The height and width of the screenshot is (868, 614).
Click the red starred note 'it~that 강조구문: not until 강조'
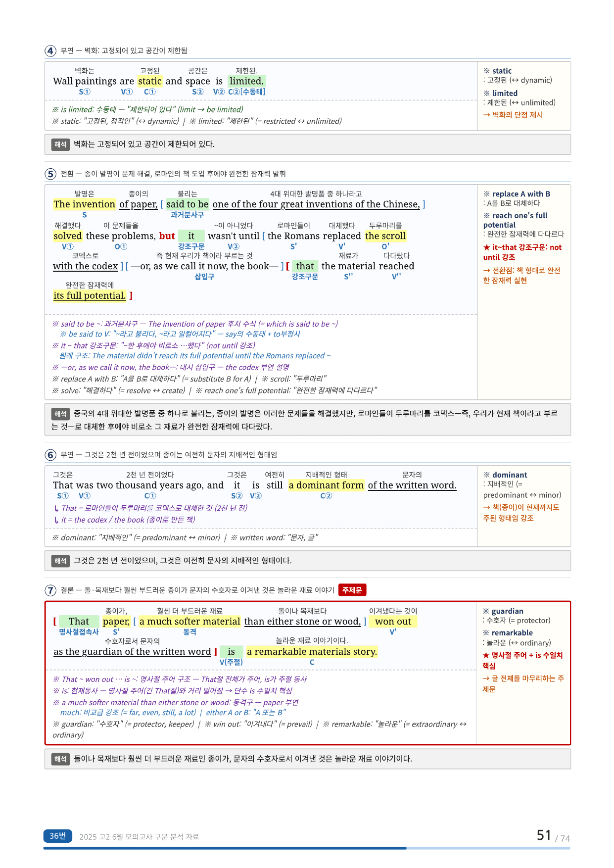pos(522,252)
